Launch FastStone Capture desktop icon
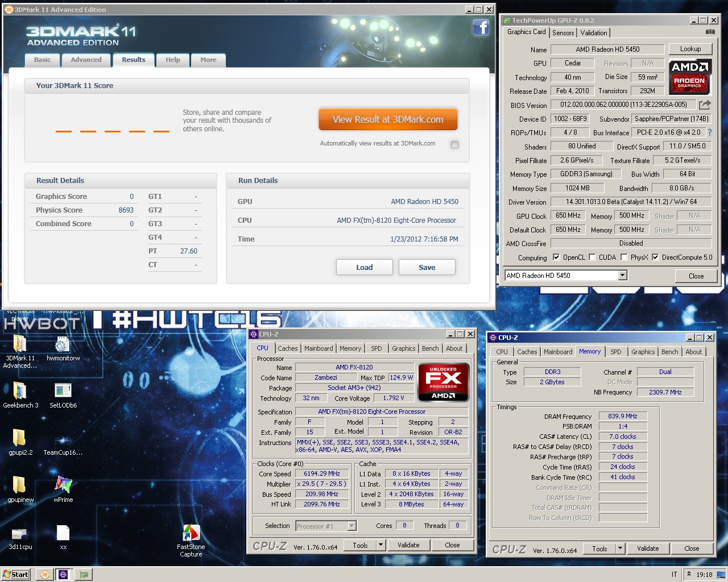728x582 pixels. point(191,541)
